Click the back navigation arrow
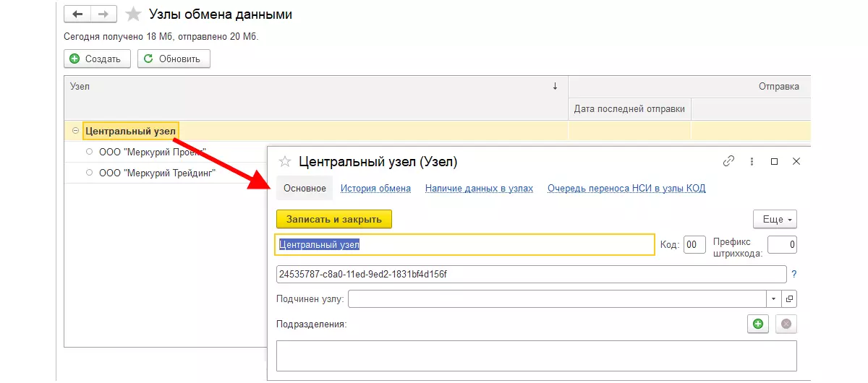The width and height of the screenshot is (868, 383). tap(77, 14)
